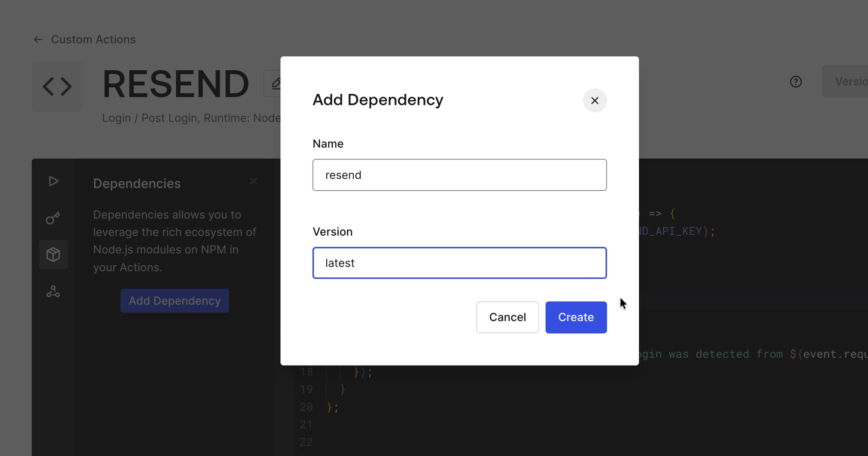Open the Version dropdown at top right
868x456 pixels.
point(845,82)
